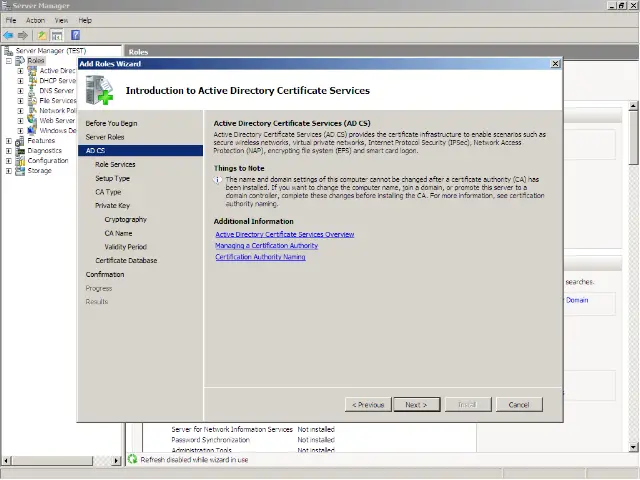Open Certification Authority Naming link
This screenshot has height=480, width=640.
coord(260,257)
